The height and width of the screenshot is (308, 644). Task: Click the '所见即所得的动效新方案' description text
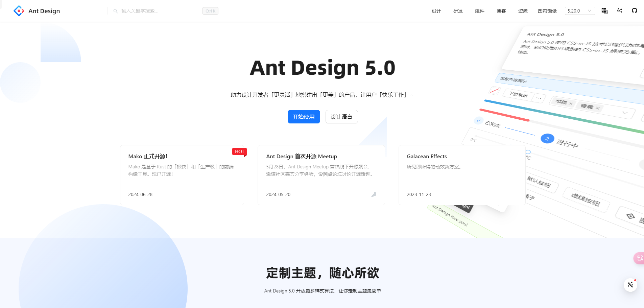coord(434,167)
